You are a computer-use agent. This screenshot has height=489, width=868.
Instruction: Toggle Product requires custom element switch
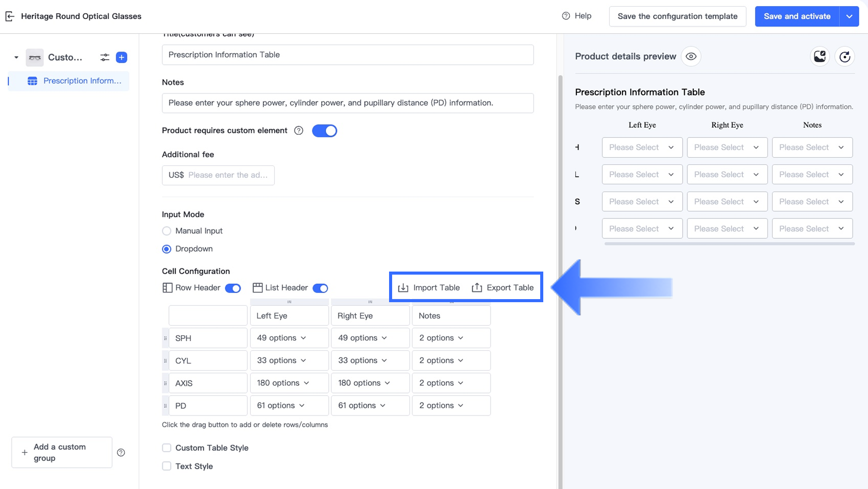pos(324,131)
